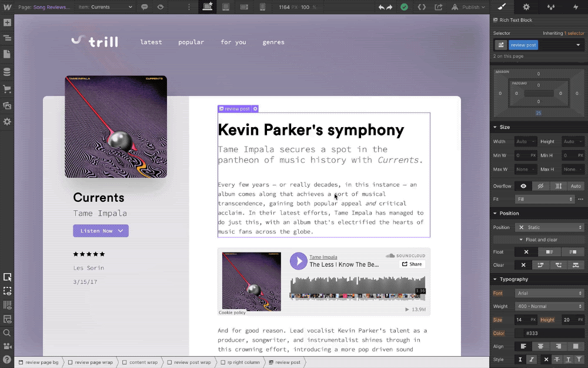
Task: Open the Webflow logo menu
Action: coord(7,6)
